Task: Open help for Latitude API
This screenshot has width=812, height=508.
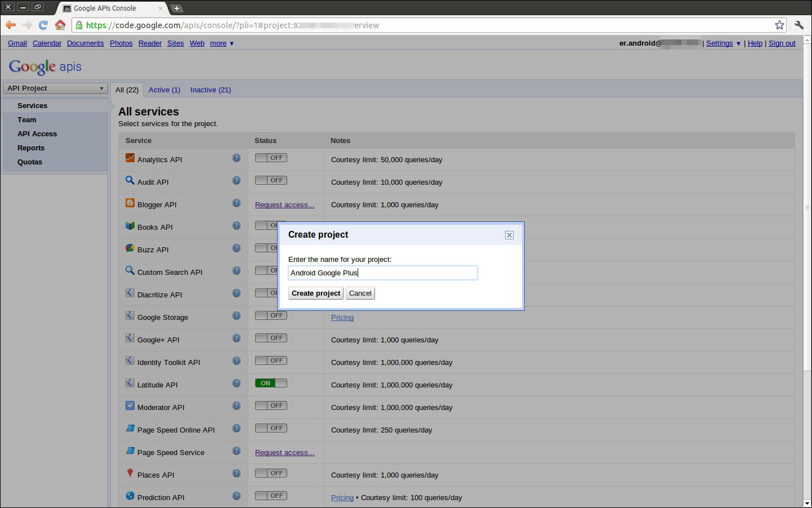Action: click(237, 384)
